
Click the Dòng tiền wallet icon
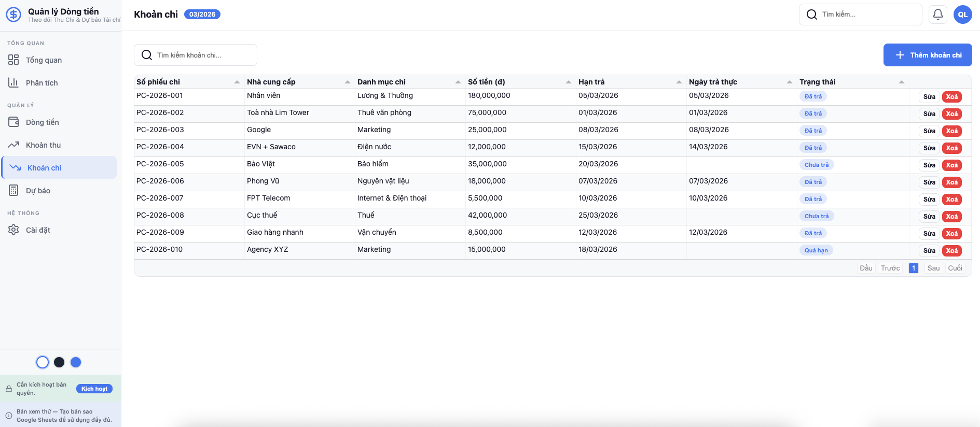point(13,122)
